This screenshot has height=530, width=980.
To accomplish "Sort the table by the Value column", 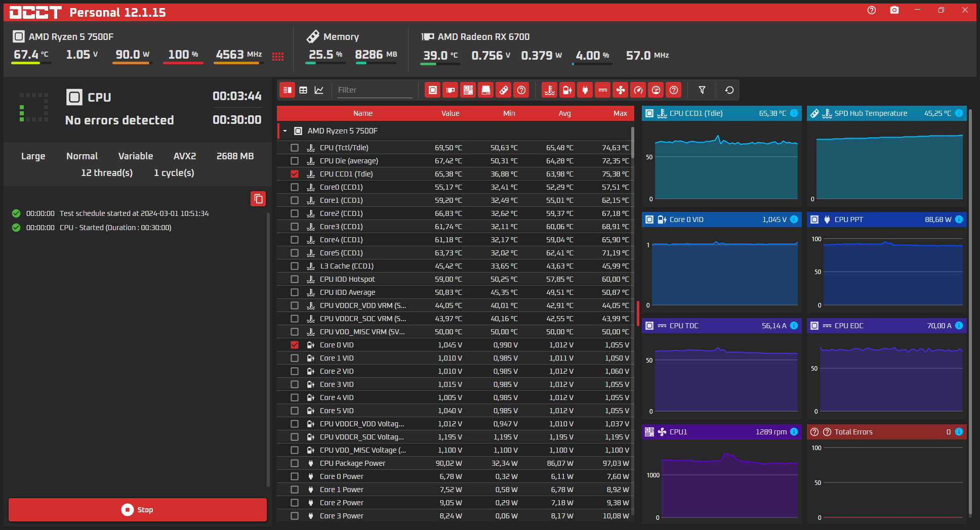I will click(450, 113).
